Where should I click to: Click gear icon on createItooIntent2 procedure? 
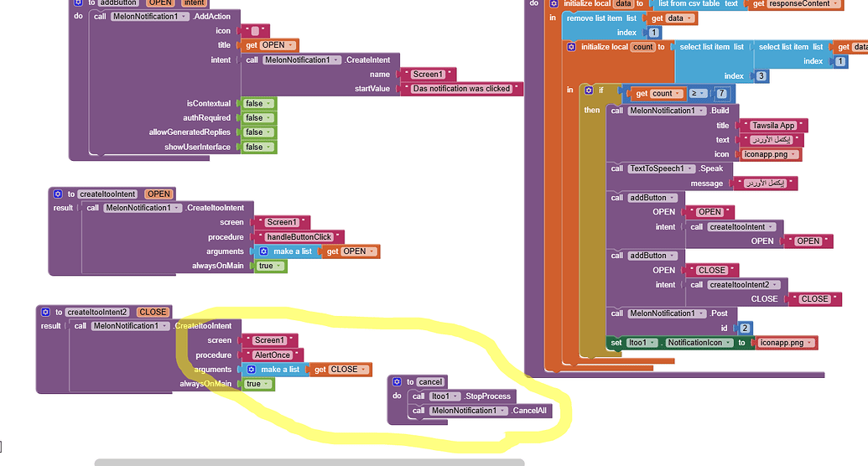coord(46,312)
